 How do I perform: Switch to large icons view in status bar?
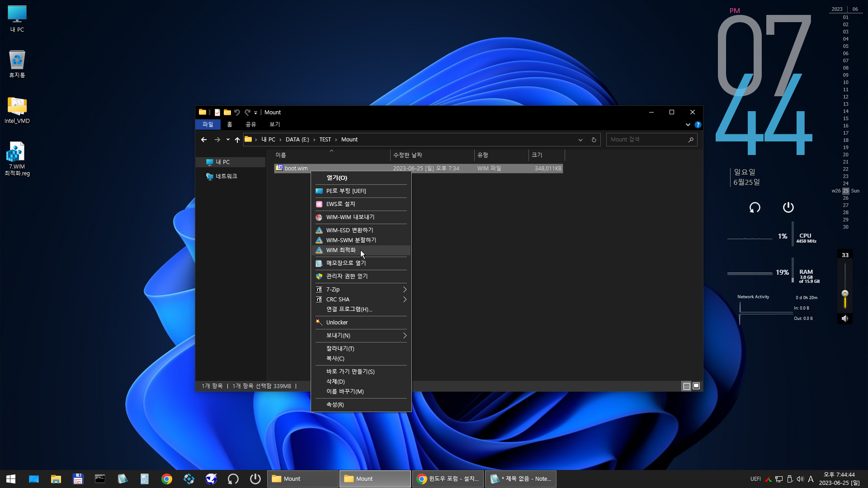[x=696, y=386]
